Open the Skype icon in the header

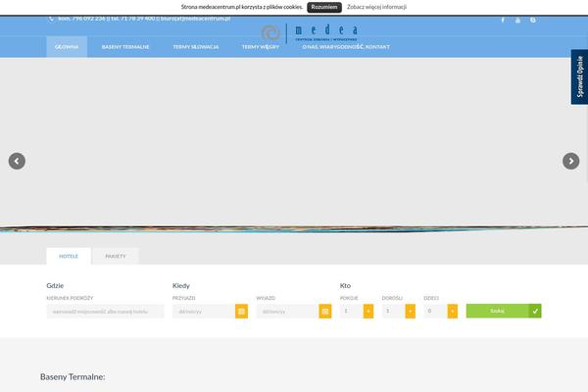point(532,20)
